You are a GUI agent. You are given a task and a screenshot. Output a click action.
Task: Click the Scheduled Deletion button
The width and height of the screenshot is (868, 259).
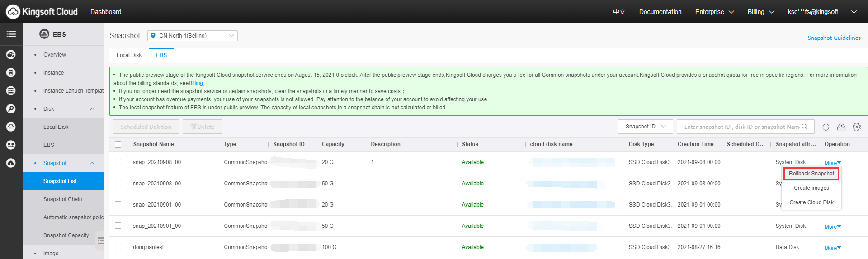[x=146, y=127]
